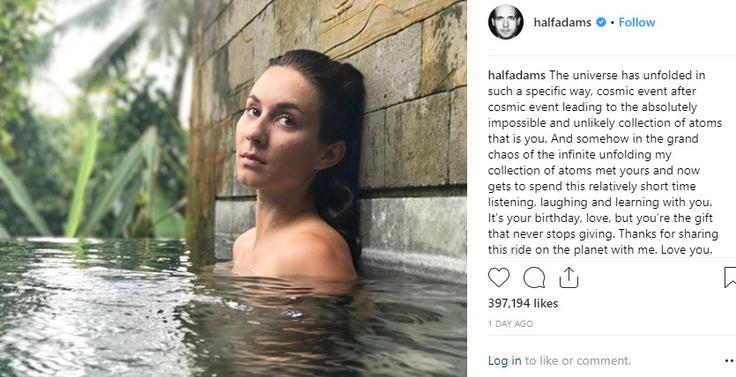Follow the halfadams account
Image resolution: width=736 pixels, height=377 pixels.
tap(636, 22)
